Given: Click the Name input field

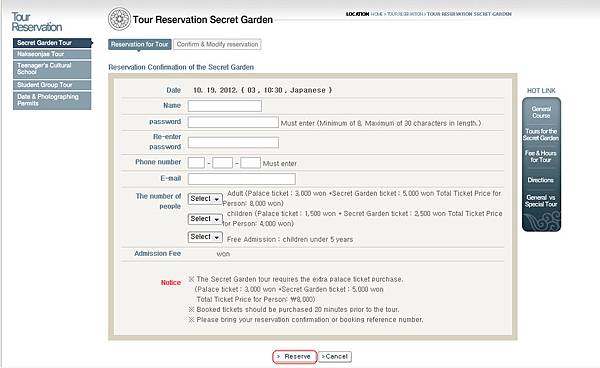Looking at the screenshot, I should [225, 106].
